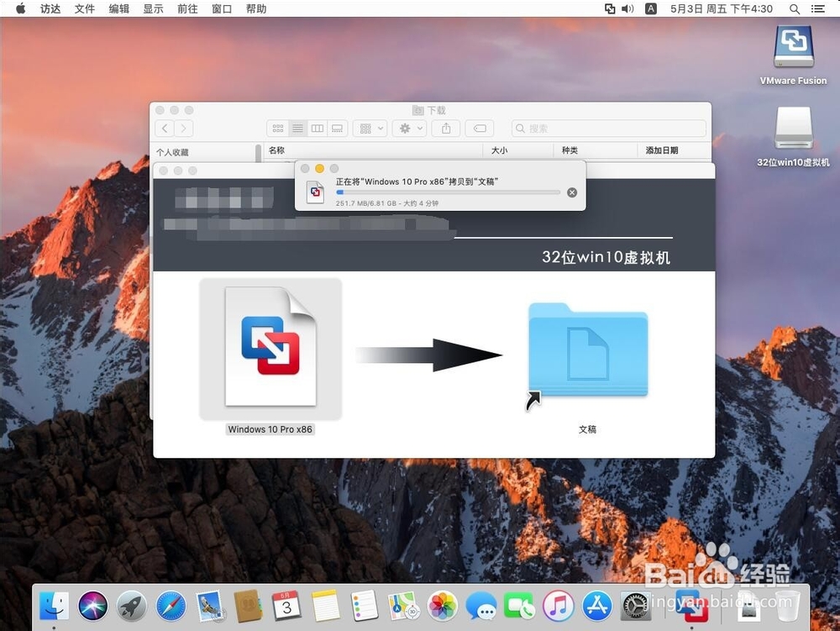Click the copy progress bar
This screenshot has height=631, width=840.
coord(448,192)
